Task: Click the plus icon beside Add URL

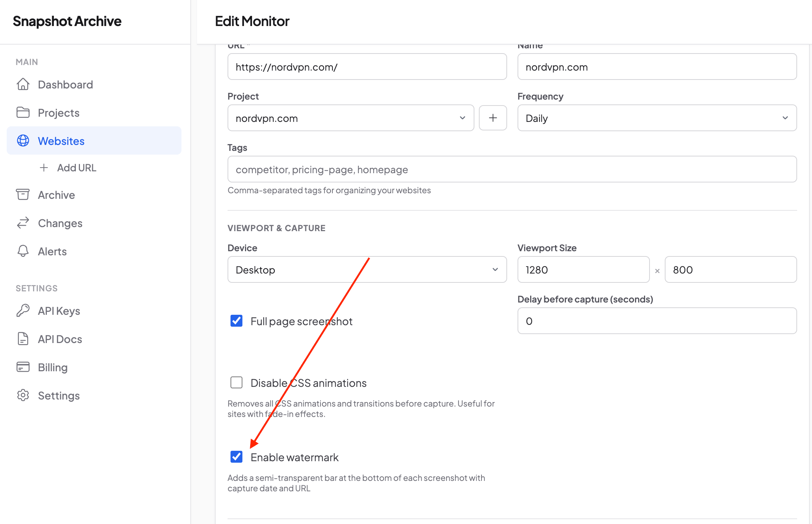Action: point(44,168)
